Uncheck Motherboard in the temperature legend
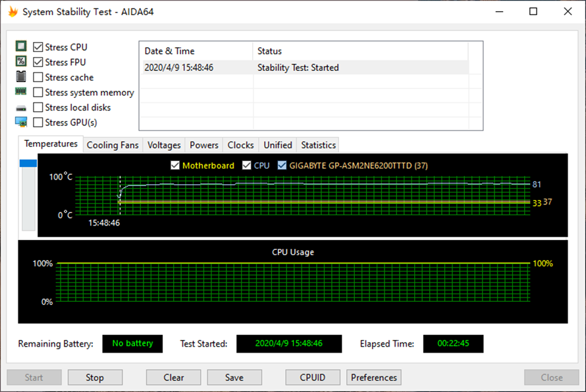The image size is (586, 392). coord(175,165)
